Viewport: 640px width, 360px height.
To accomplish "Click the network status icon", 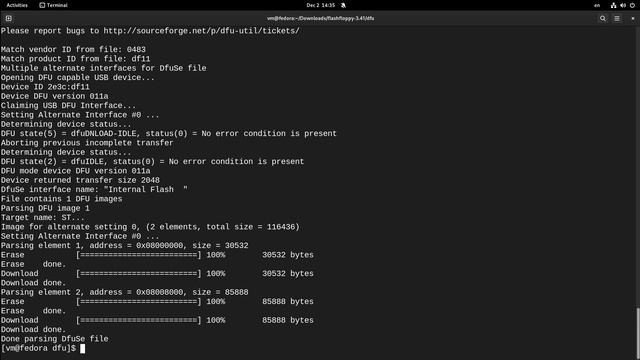I will click(613, 5).
